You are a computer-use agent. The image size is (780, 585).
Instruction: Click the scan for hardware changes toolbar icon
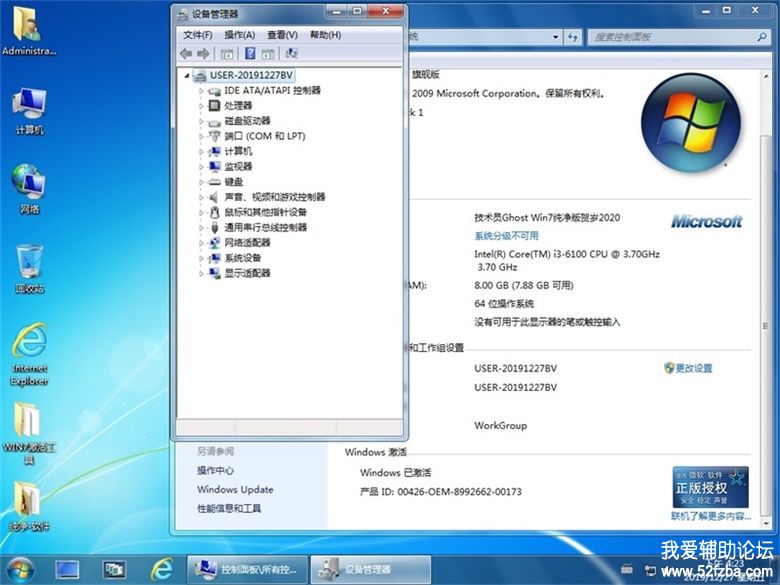pos(292,54)
